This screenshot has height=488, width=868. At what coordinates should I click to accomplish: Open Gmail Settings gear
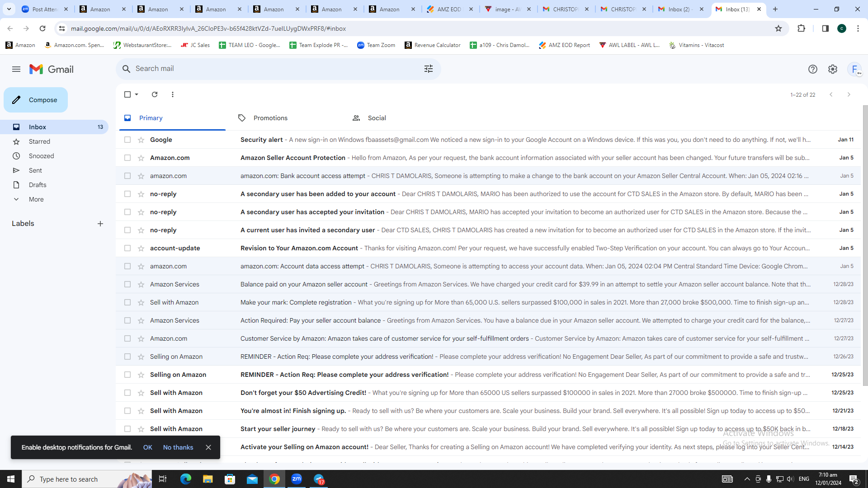click(x=832, y=69)
